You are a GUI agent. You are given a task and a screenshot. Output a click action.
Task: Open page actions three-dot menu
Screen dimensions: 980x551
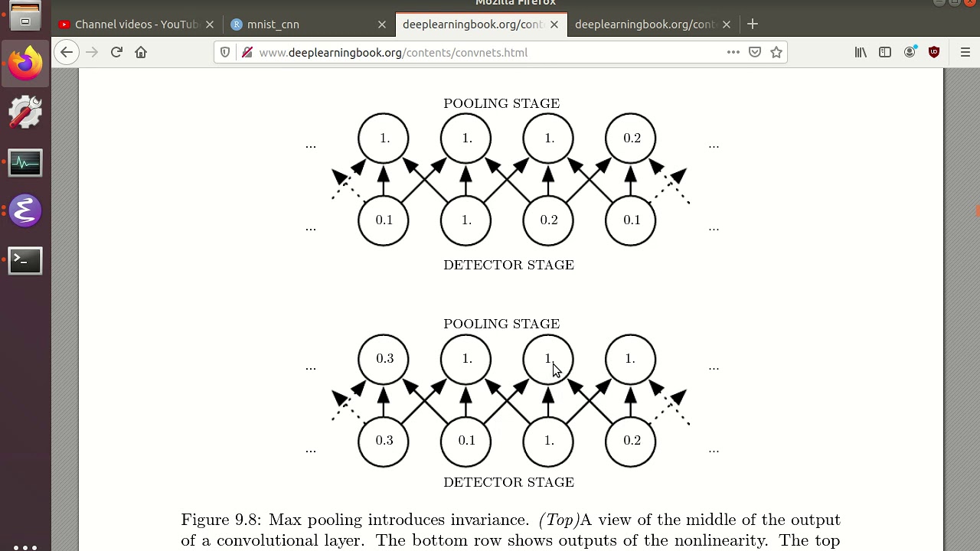point(733,52)
